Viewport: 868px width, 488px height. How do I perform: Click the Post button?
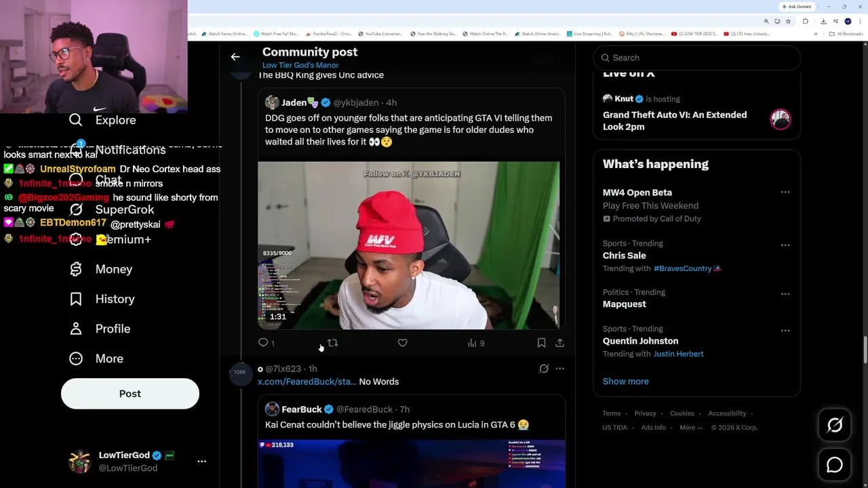(130, 394)
